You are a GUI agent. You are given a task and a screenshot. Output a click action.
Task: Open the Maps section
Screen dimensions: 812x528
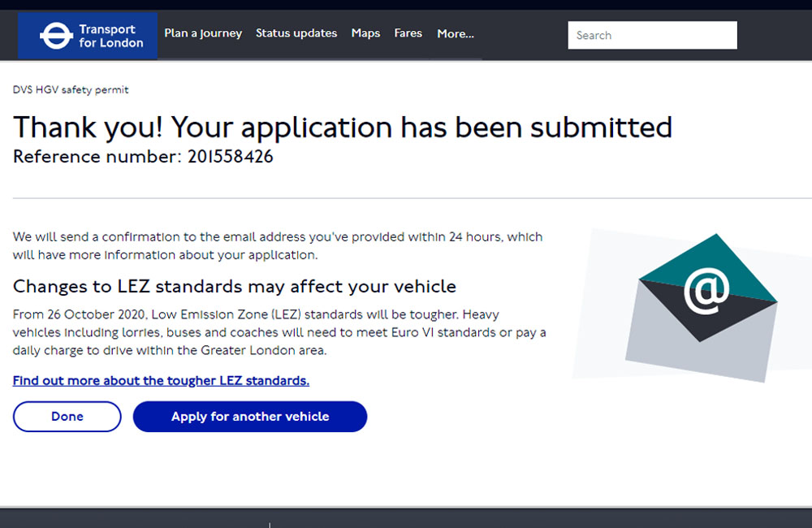click(365, 33)
